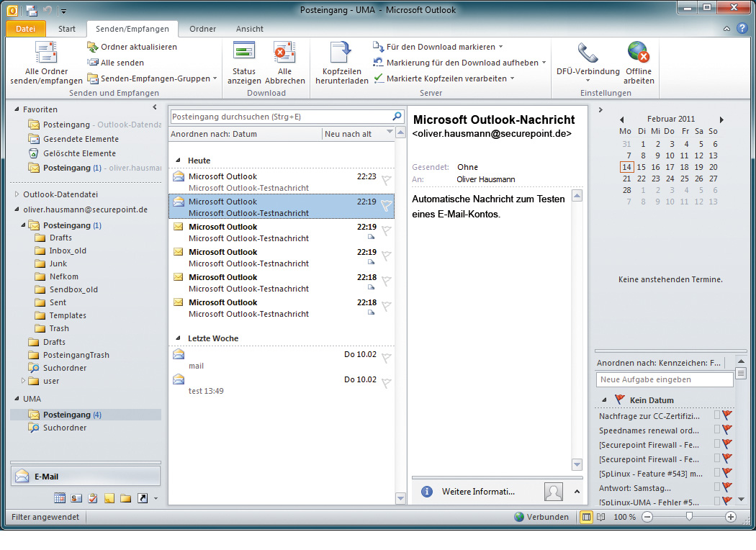Open the DFÜ-Verbindung dropdown
756x550 pixels.
[588, 63]
